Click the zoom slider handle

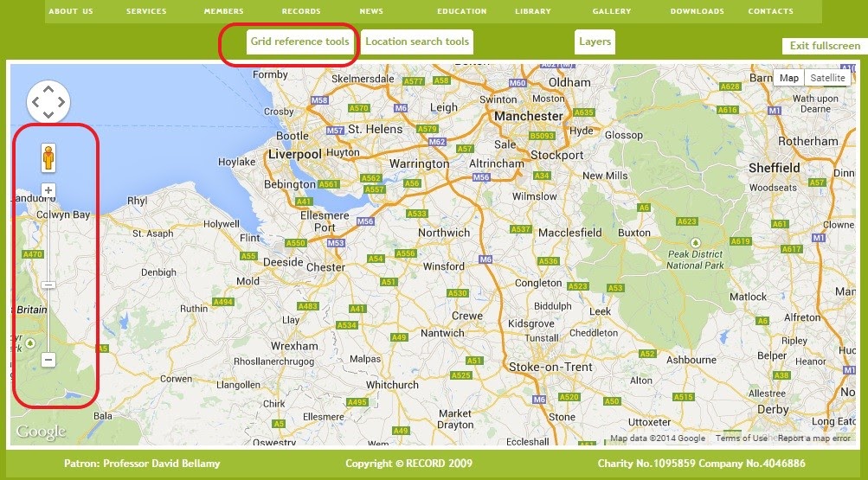coord(48,285)
